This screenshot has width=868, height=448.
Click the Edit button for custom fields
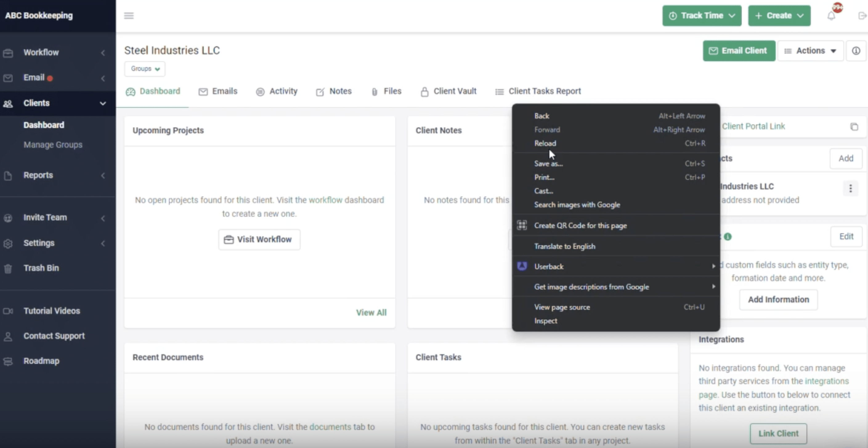846,237
